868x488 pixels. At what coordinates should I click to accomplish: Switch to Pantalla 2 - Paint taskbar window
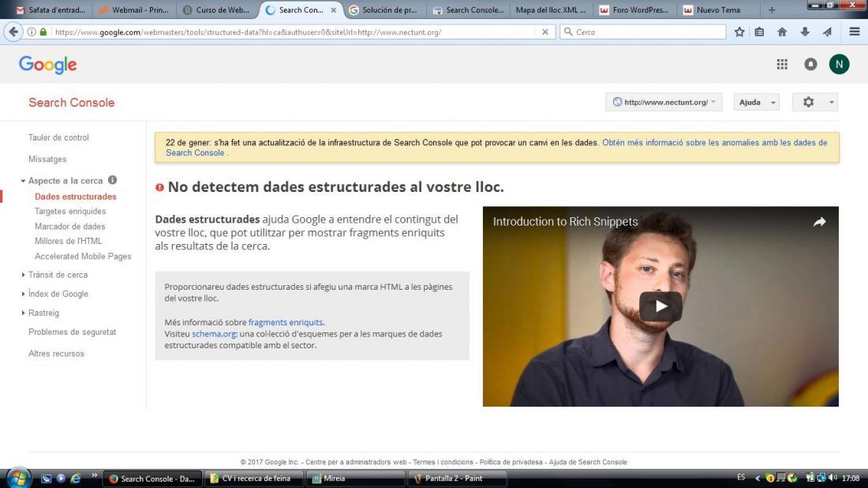tap(457, 479)
